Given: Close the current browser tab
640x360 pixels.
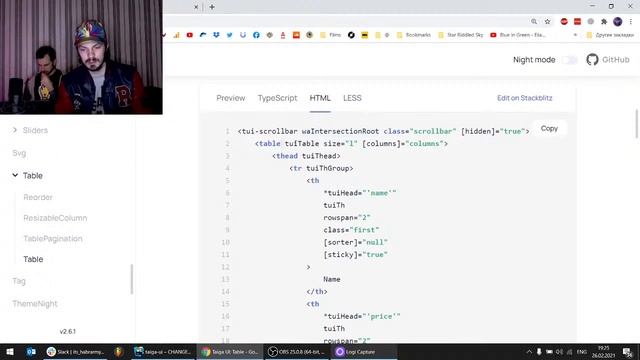Looking at the screenshot, I should pyautogui.click(x=196, y=7).
